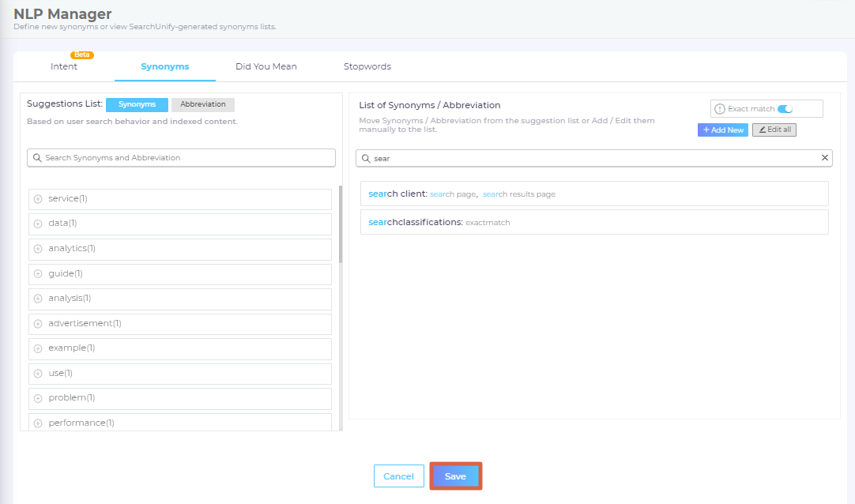This screenshot has height=504, width=855.
Task: Switch suggestions list to Abbreviation
Action: click(x=203, y=104)
